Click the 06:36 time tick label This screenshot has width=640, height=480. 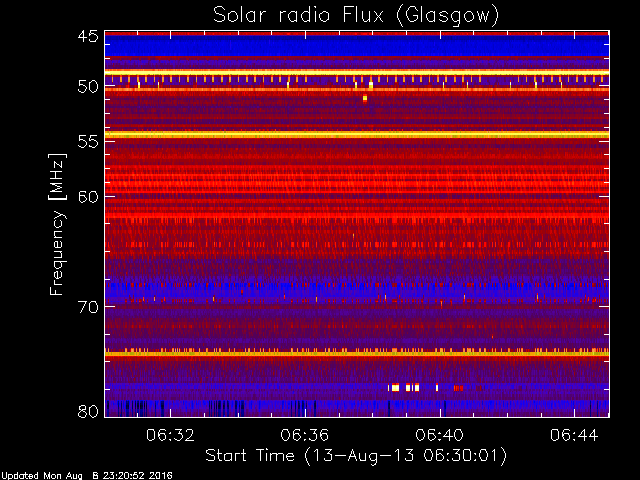click(304, 435)
